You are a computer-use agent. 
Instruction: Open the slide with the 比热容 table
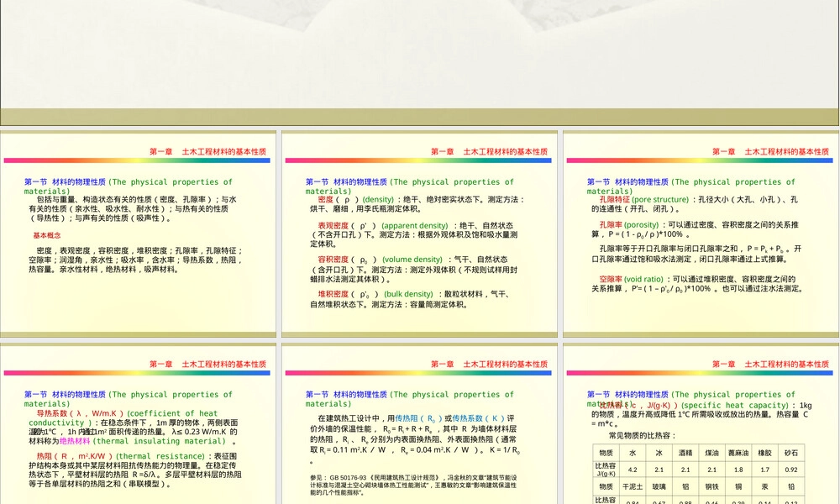pyautogui.click(x=701, y=423)
